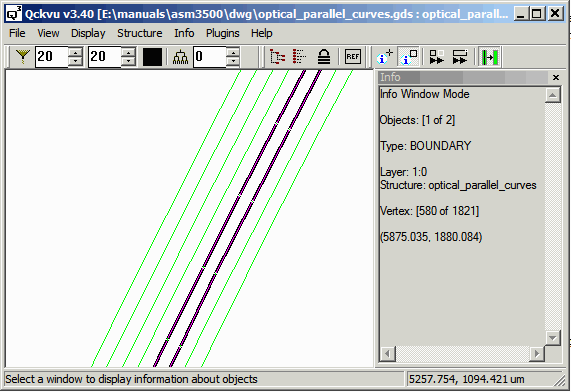The width and height of the screenshot is (571, 392).
Task: Click the 'Vertex: [580 of 1821]' text
Action: [429, 211]
